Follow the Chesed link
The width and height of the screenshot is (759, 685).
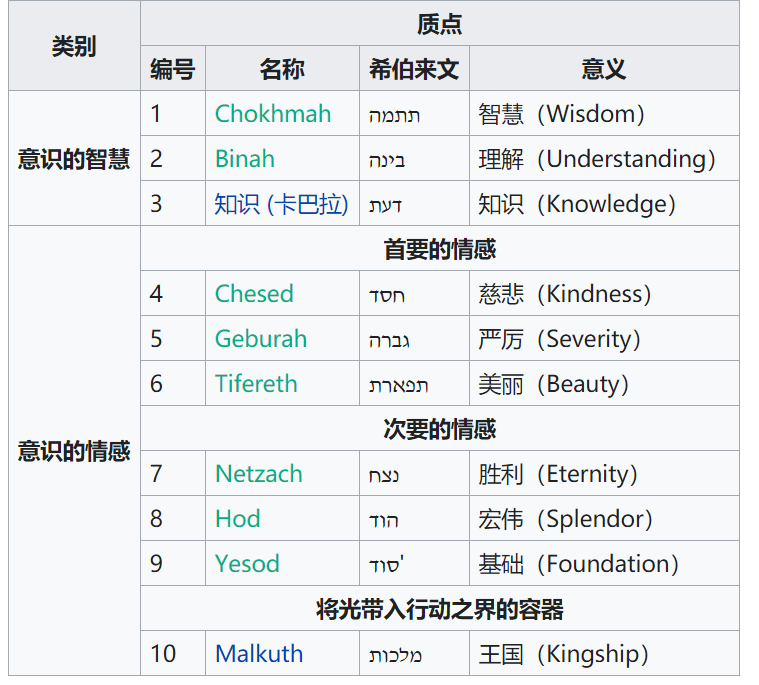[254, 294]
